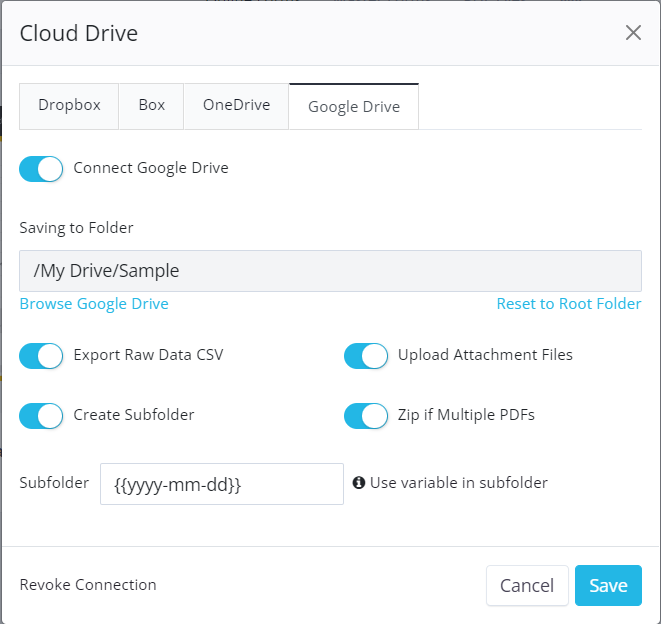Viewport: 661px width, 624px height.
Task: Click the Saving to Folder path field
Action: click(x=330, y=271)
